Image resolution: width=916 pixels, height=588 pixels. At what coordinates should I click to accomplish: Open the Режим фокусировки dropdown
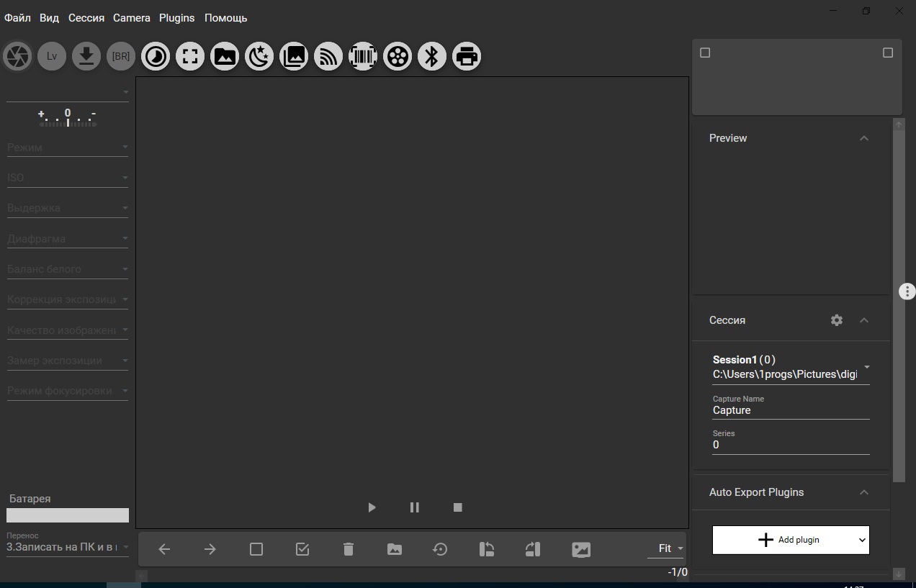(x=68, y=391)
